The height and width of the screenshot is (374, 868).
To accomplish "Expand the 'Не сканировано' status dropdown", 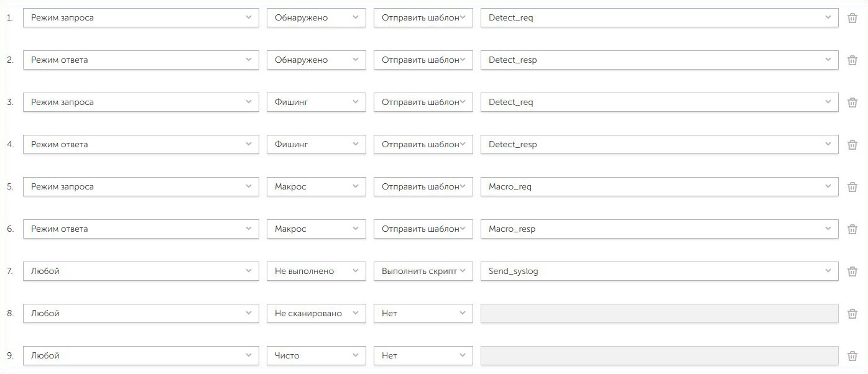I will point(316,314).
